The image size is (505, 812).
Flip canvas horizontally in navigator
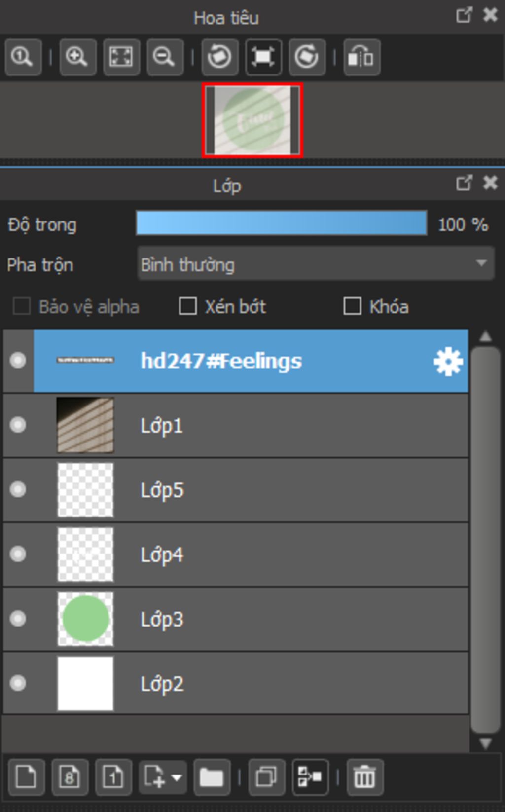[x=361, y=57]
